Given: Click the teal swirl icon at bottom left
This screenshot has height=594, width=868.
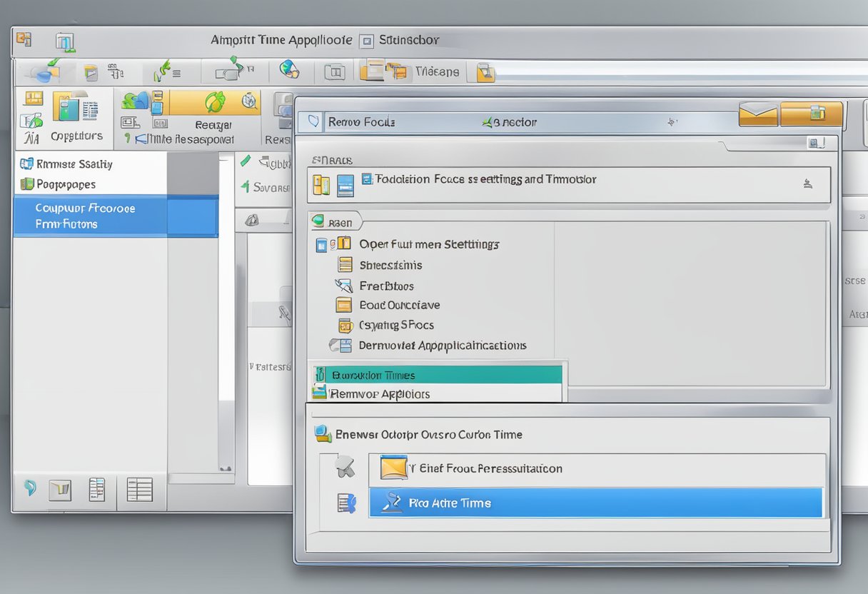Looking at the screenshot, I should point(30,488).
